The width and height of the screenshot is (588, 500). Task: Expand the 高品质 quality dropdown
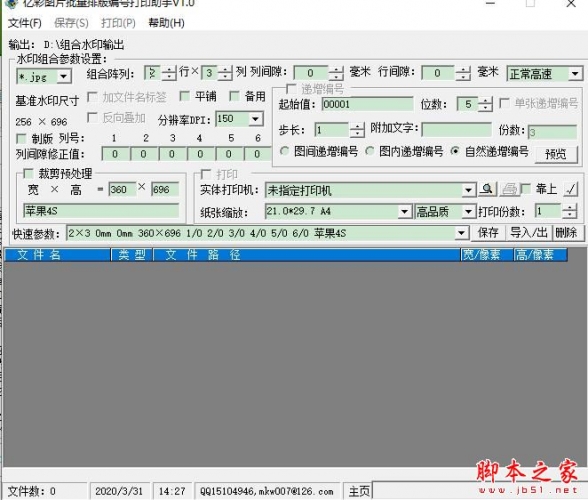coord(468,212)
